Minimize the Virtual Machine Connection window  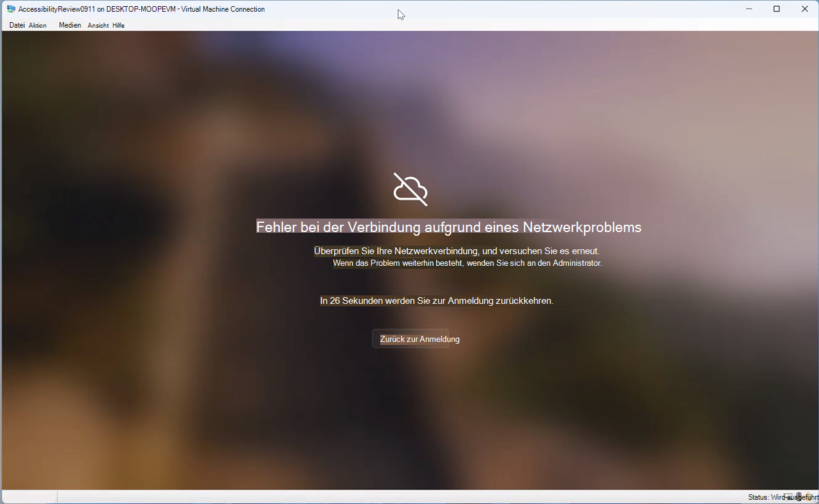click(749, 9)
